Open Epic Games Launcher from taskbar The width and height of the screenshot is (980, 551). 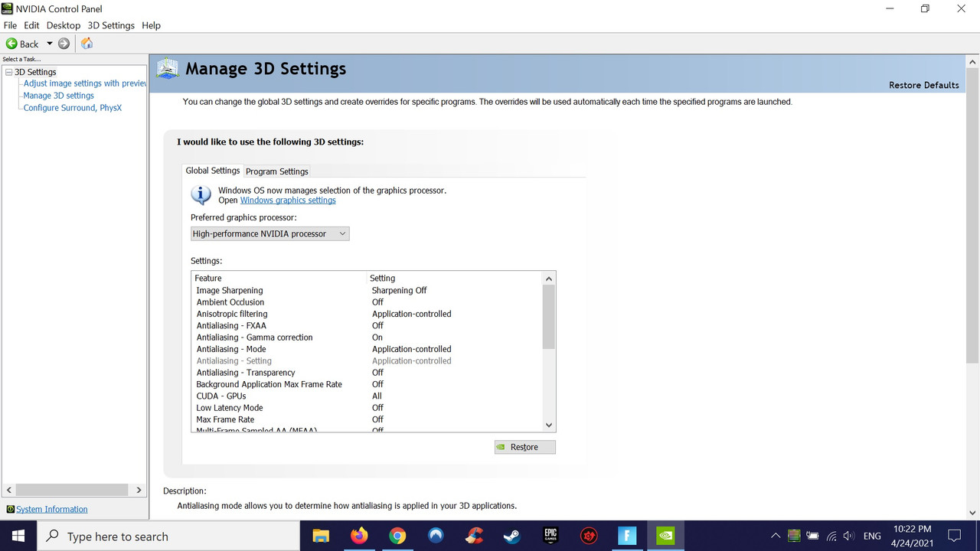[x=550, y=536]
